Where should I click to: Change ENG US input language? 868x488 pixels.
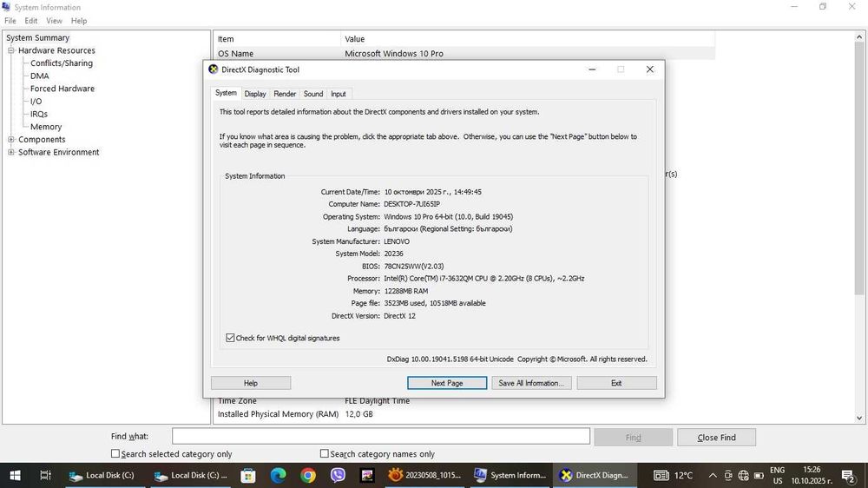coord(777,475)
